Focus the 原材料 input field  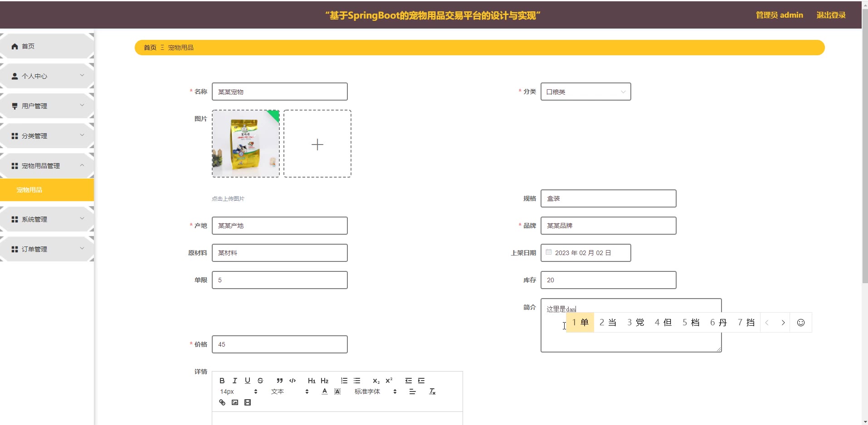[280, 253]
